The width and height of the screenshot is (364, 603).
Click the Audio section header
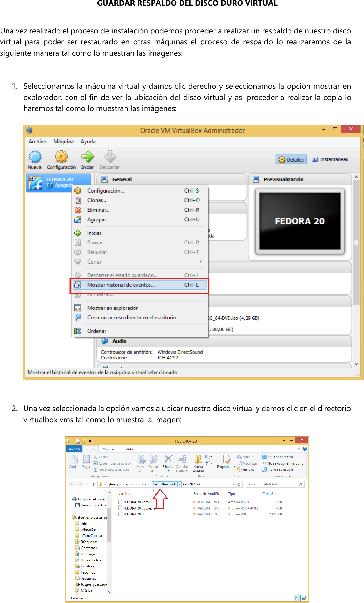(224, 341)
